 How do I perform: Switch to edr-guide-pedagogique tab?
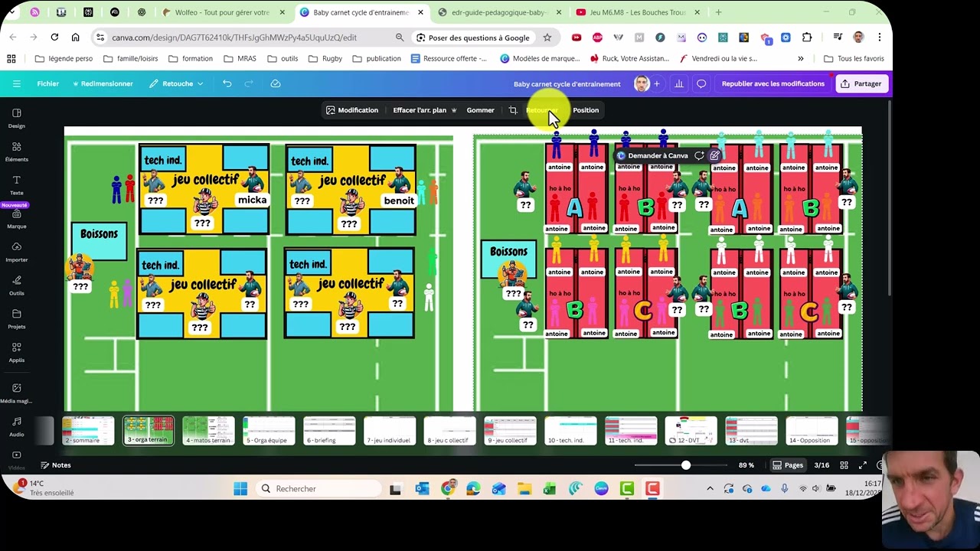pos(499,12)
